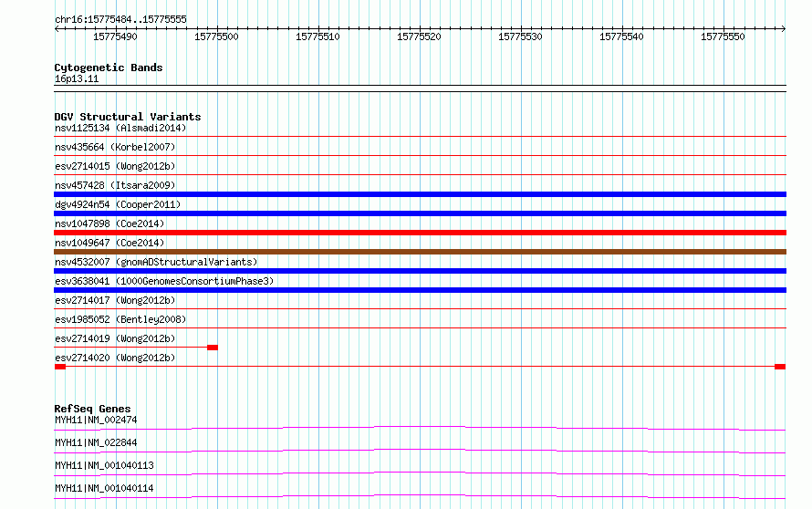812x509 pixels.
Task: Open nsv4532007 (gnomADStructuralVariants) entry
Action: coord(156,262)
